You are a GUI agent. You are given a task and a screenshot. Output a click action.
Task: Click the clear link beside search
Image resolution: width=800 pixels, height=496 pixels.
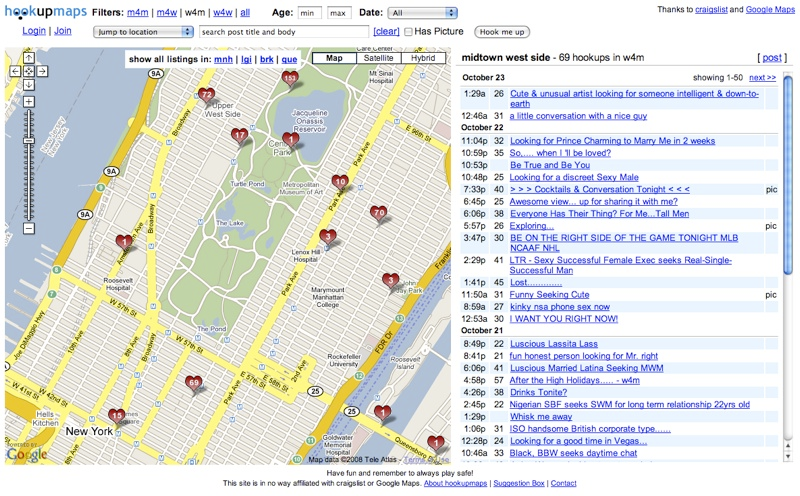[x=386, y=32]
